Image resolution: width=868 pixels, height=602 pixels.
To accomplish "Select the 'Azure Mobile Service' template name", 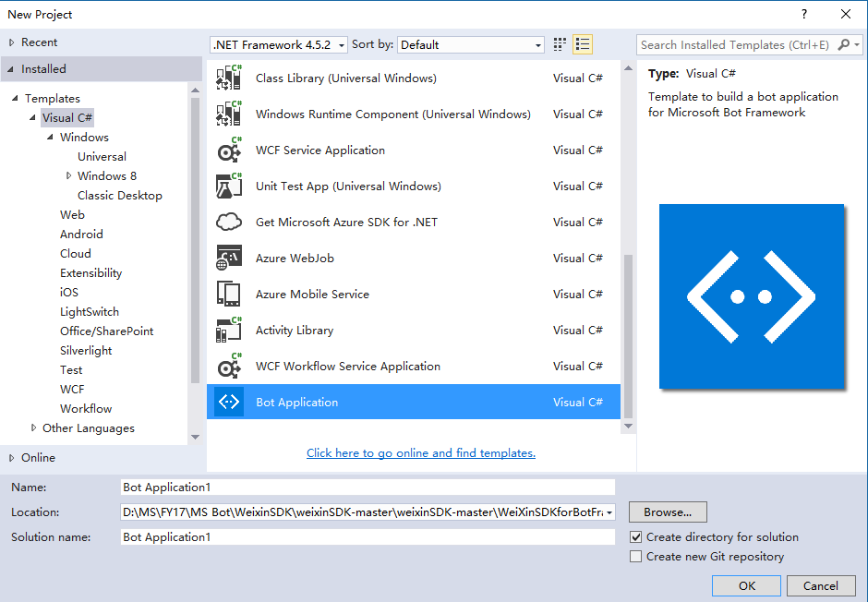I will point(312,294).
